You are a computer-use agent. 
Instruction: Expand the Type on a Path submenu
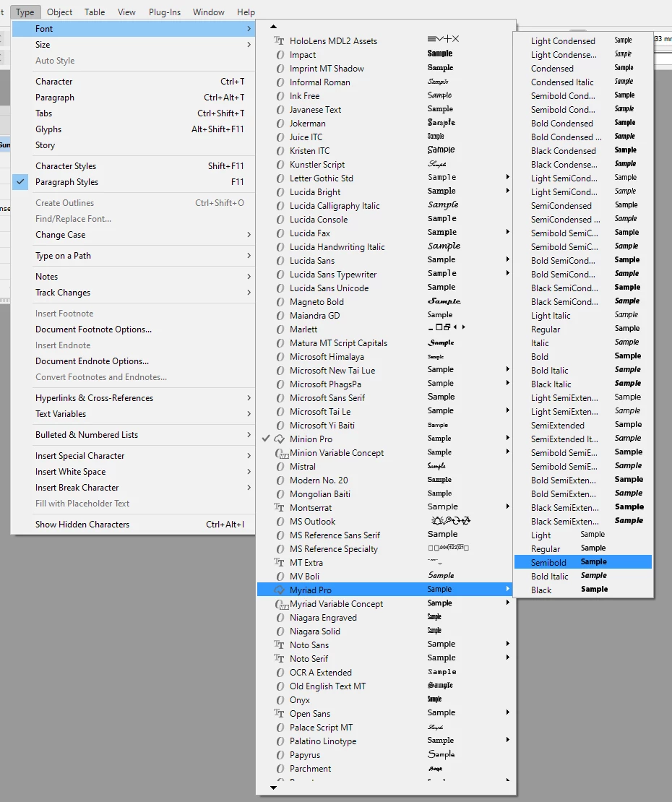coord(133,255)
